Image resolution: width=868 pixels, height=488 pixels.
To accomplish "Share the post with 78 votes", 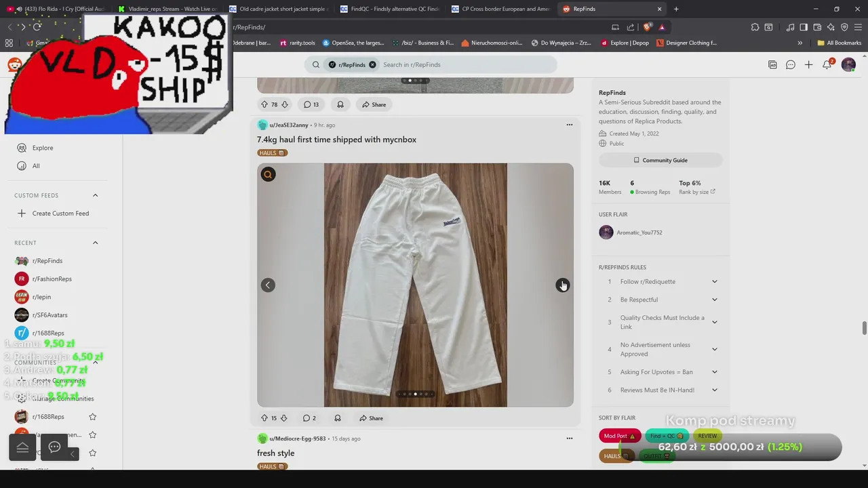I will 374,104.
